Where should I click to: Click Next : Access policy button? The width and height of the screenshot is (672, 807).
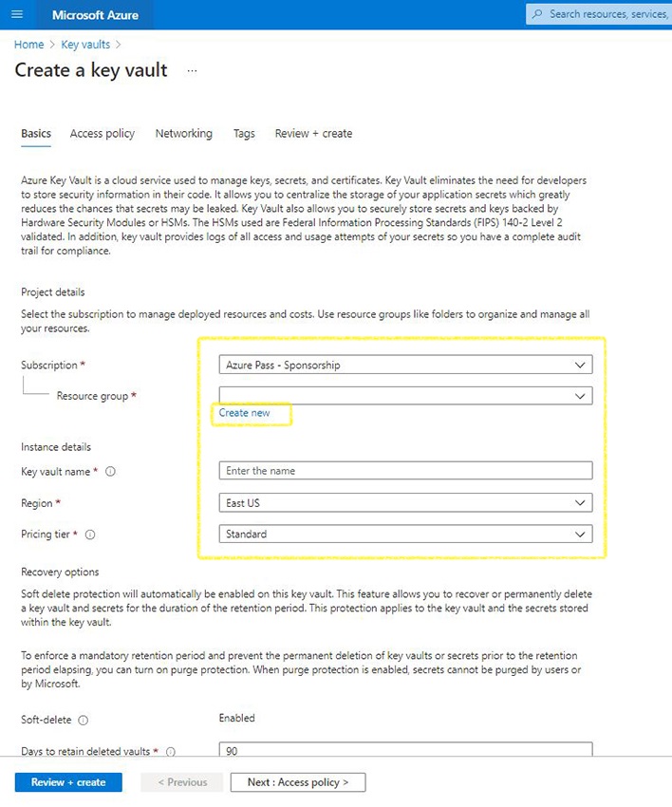coord(298,782)
